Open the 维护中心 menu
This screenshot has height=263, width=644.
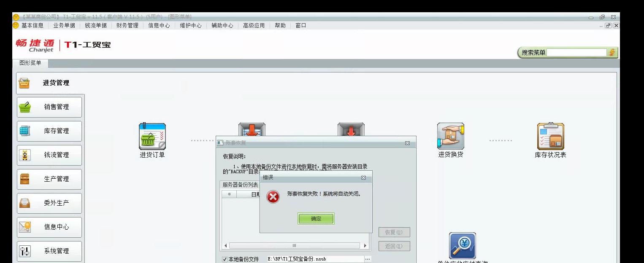click(x=191, y=25)
